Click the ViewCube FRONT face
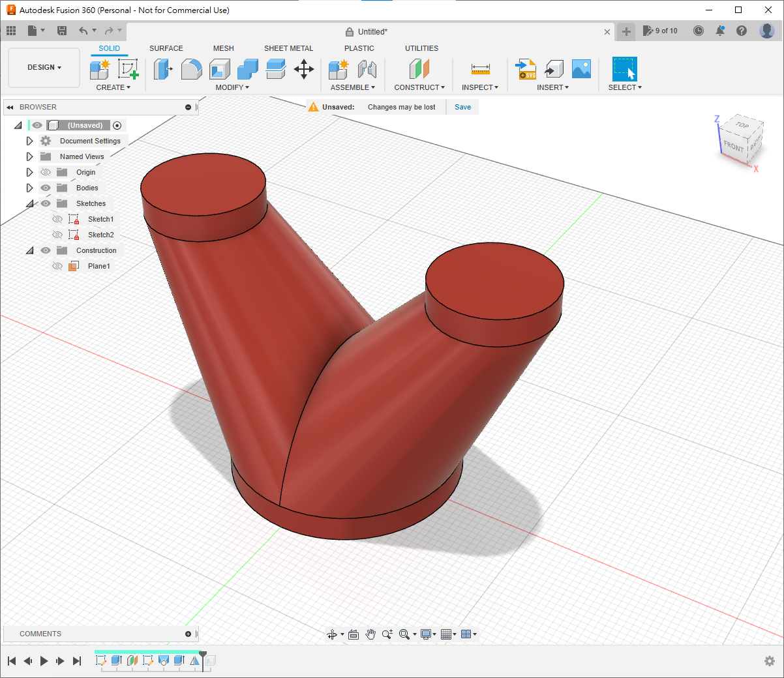The width and height of the screenshot is (784, 678). click(734, 146)
